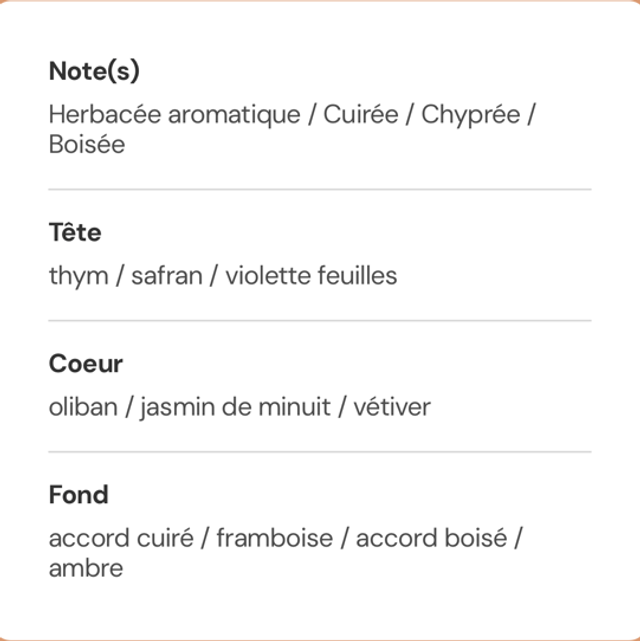
Task: Click the Coeur section heading
Action: (86, 364)
